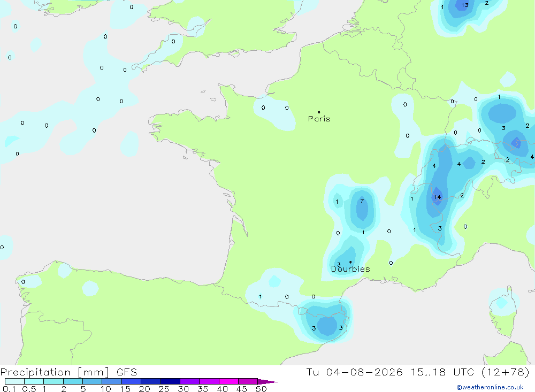The image size is (535, 392).
Task: Select the Dourbies location dot marker
Action: (350, 262)
